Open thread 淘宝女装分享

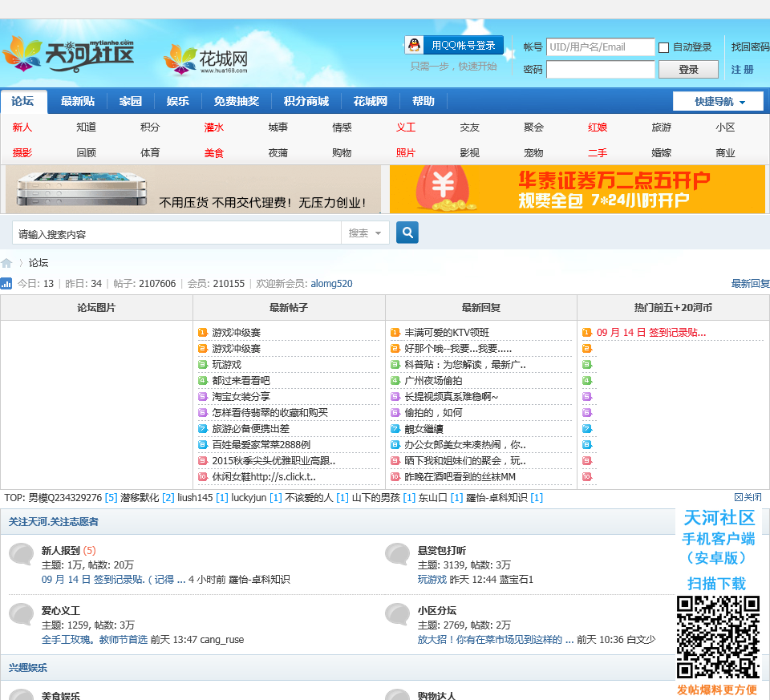(x=241, y=397)
